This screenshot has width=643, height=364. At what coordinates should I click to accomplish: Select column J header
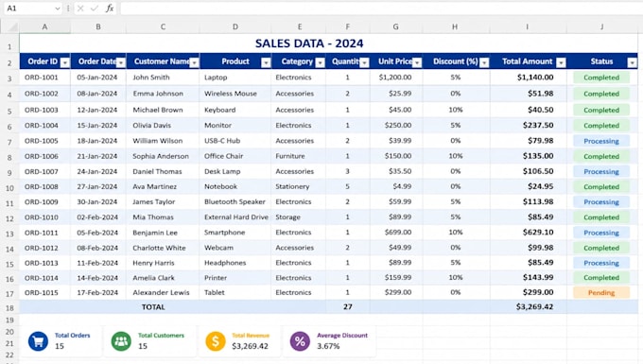pos(602,27)
